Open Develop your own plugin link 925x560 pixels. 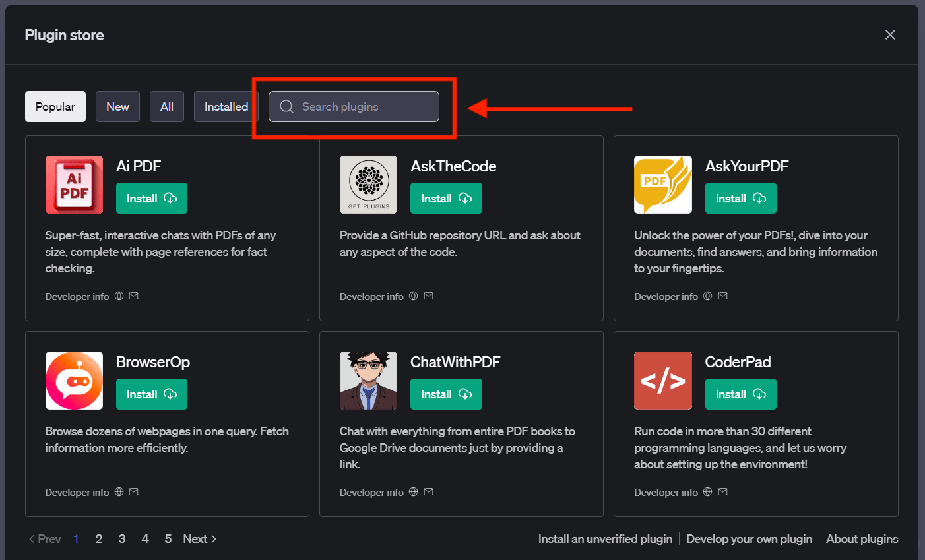point(749,539)
